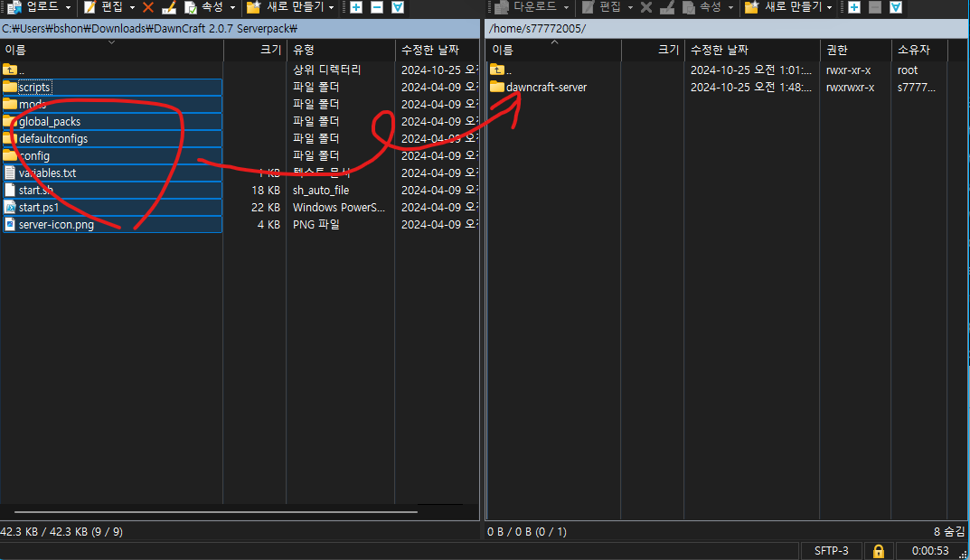The height and width of the screenshot is (560, 970).
Task: Sort remote files by 크기 column header
Action: [653, 50]
